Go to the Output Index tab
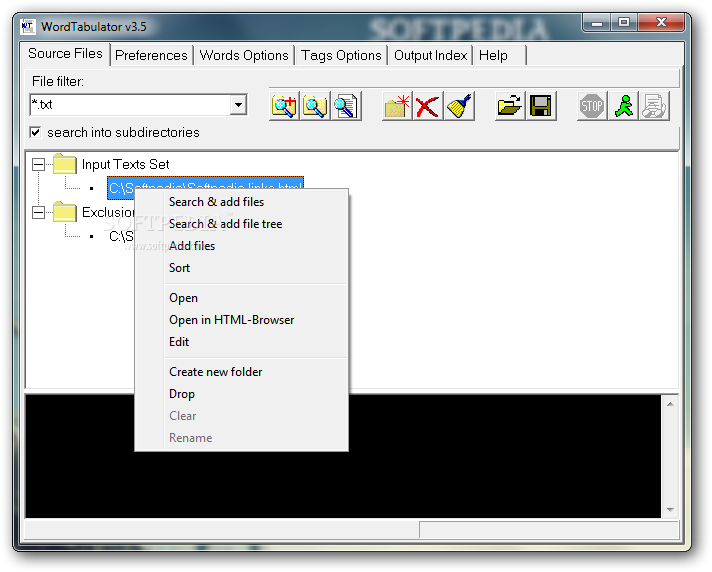This screenshot has width=712, height=572. point(430,55)
